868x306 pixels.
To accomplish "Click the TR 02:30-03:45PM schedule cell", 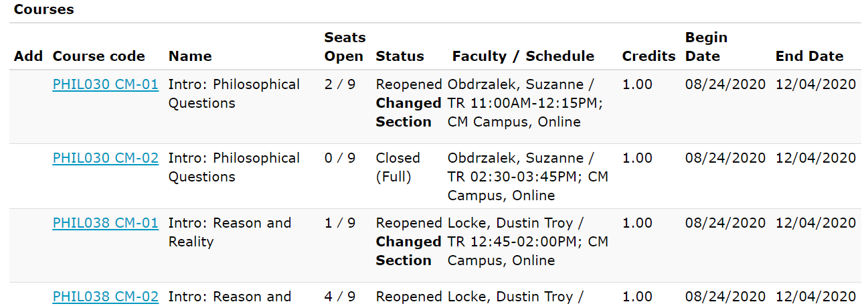I will (528, 177).
